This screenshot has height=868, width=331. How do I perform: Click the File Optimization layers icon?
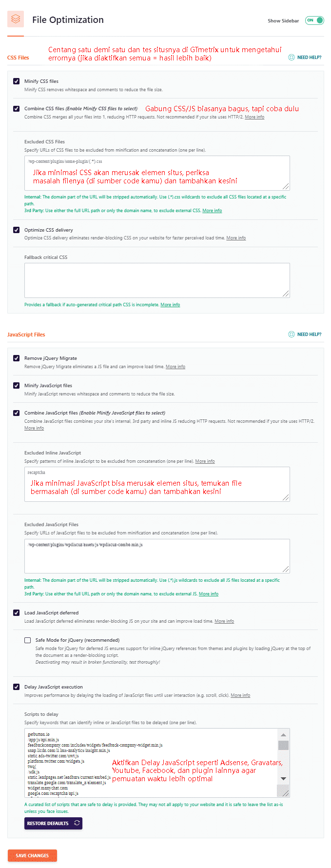pyautogui.click(x=16, y=20)
